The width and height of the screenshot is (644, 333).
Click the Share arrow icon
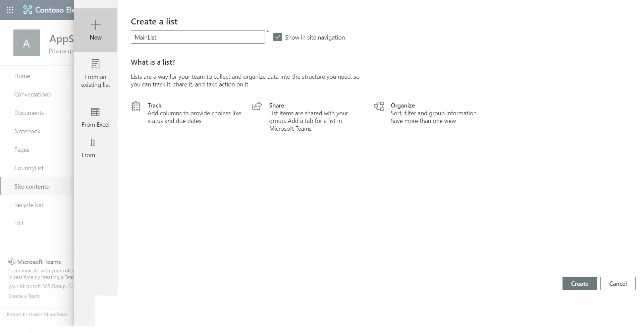pos(257,106)
